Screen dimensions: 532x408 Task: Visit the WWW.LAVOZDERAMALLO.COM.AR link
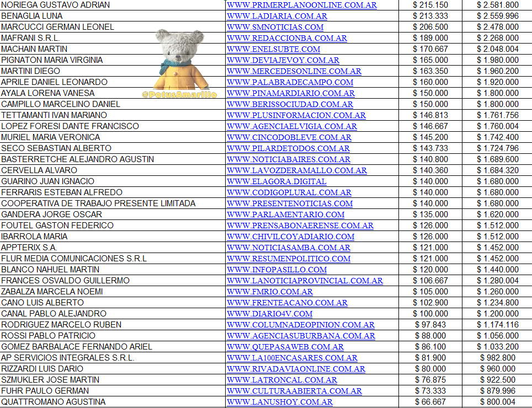pos(297,170)
